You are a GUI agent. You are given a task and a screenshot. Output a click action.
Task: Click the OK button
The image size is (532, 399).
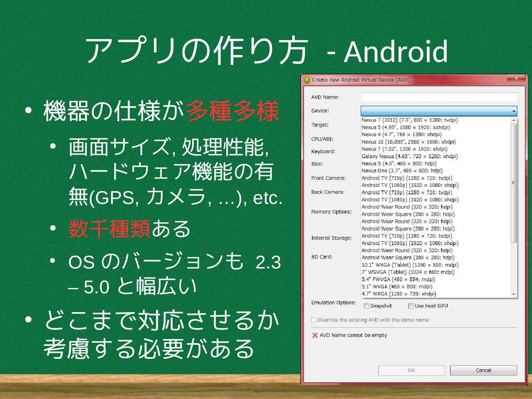[411, 370]
